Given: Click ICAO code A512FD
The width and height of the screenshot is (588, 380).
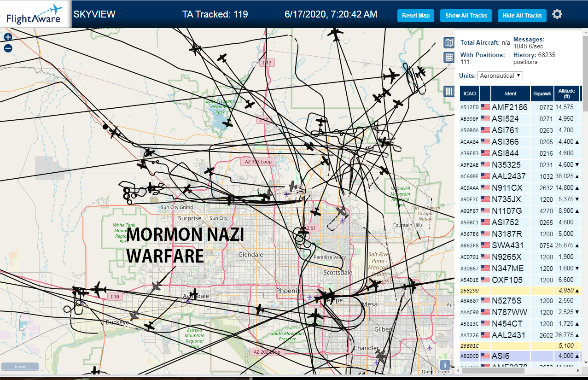Looking at the screenshot, I should click(x=470, y=108).
